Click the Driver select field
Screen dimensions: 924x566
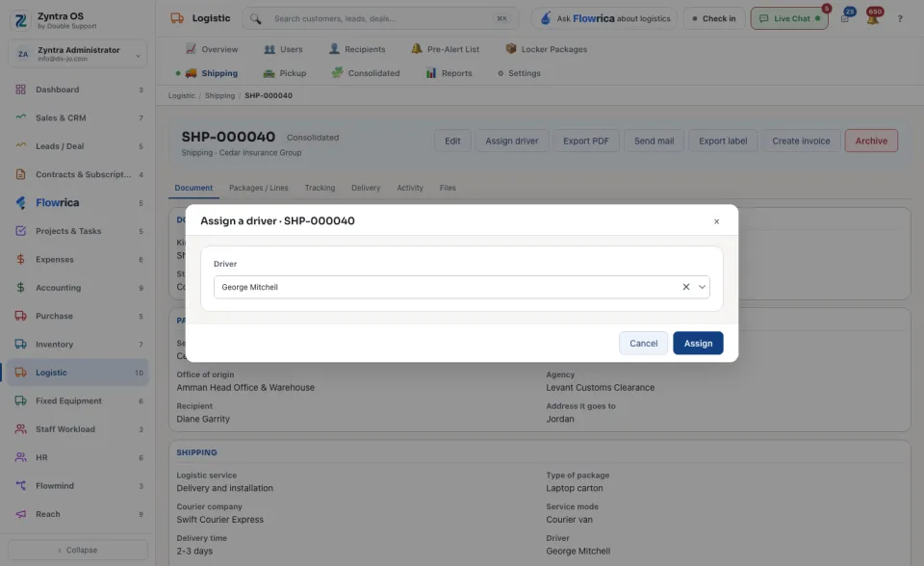point(461,287)
